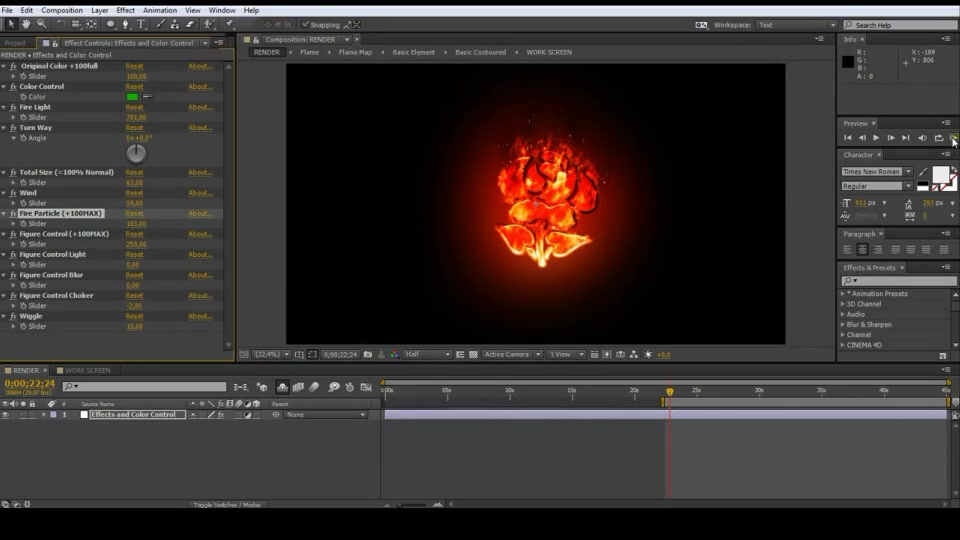Open Composition Mini-Flowchart in timeline
This screenshot has height=540, width=960.
pyautogui.click(x=241, y=387)
